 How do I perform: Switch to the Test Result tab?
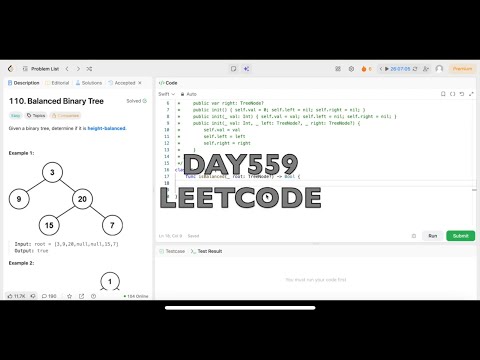pyautogui.click(x=206, y=251)
